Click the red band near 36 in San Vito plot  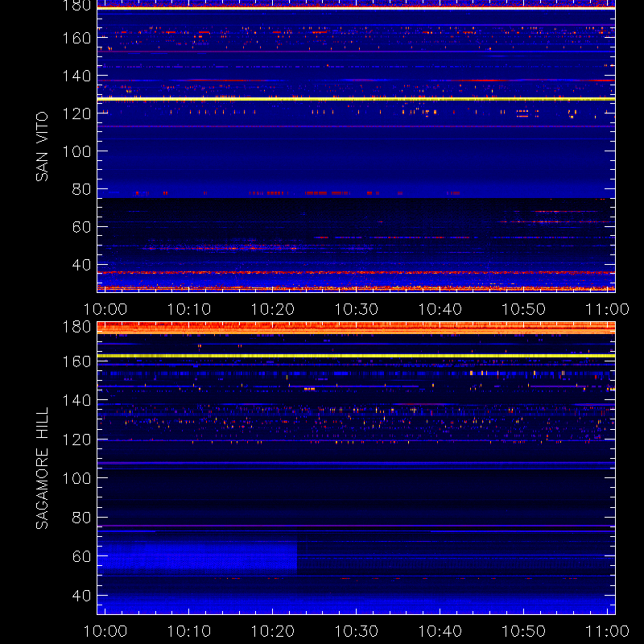point(356,273)
